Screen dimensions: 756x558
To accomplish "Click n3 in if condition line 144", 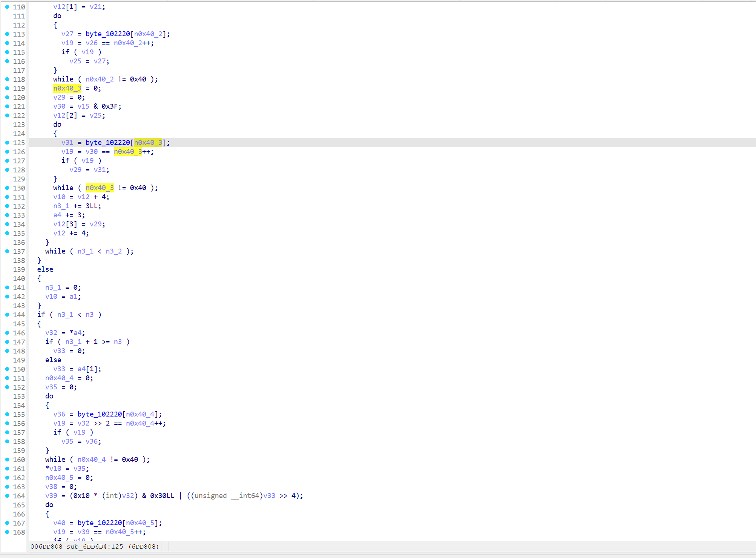I will coord(90,315).
